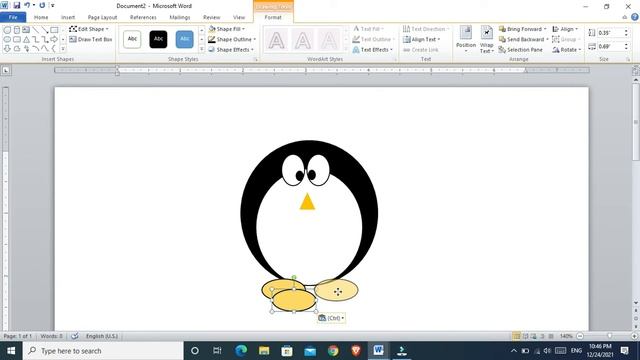
Task: Open Word Help question mark icon
Action: point(635,17)
